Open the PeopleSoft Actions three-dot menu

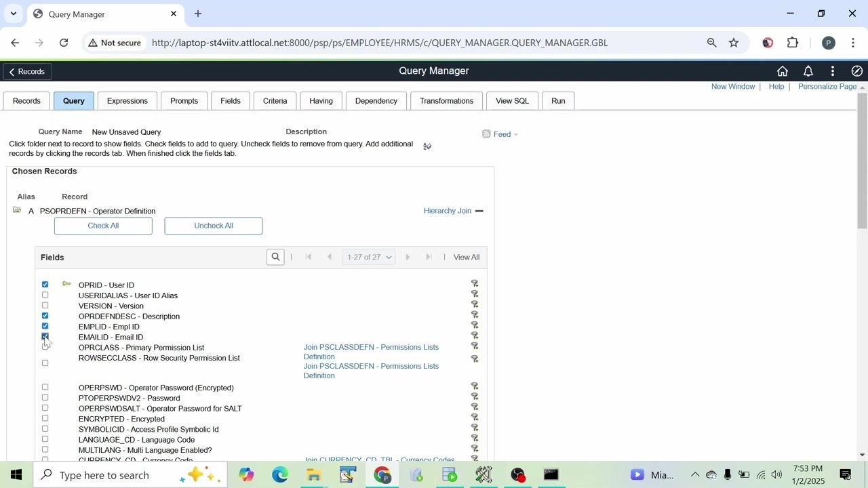coord(833,71)
